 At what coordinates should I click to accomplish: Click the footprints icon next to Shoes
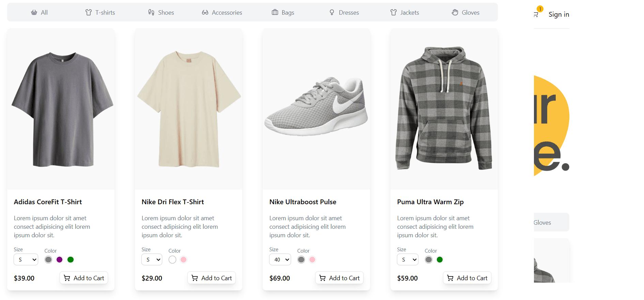(151, 13)
